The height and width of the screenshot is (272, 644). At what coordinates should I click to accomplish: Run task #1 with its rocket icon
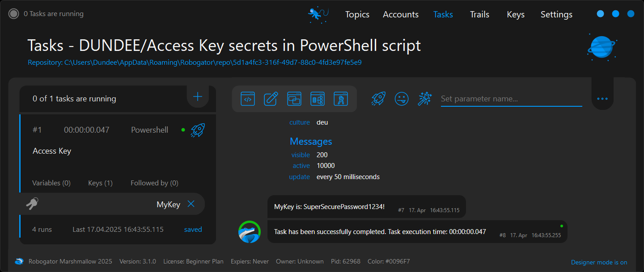[x=198, y=130]
